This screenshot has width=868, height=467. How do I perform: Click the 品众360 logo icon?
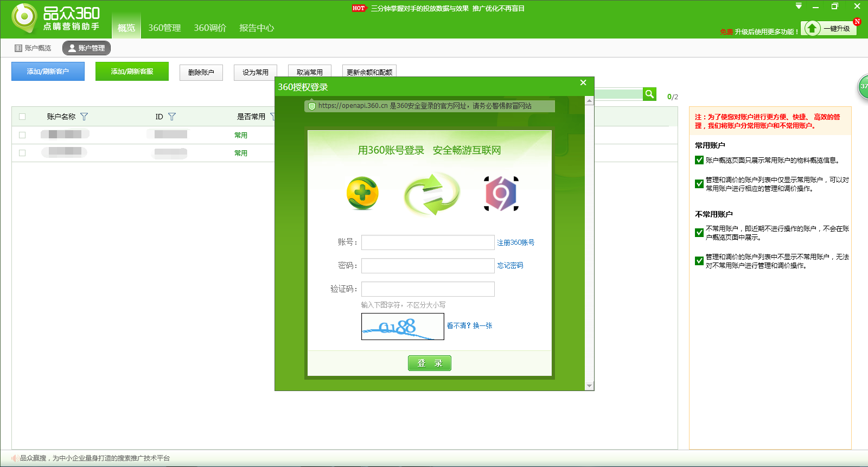pos(24,17)
